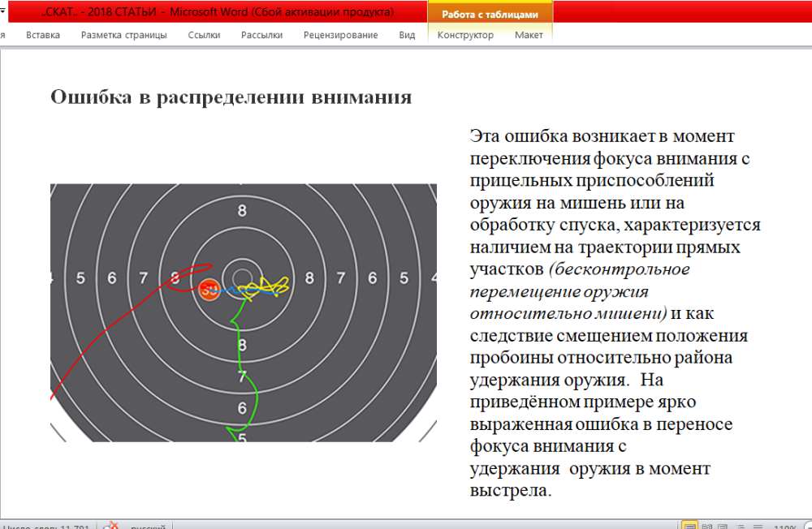The image size is (812, 529).
Task: Click the proofing errors icon in status bar
Action: 110,526
